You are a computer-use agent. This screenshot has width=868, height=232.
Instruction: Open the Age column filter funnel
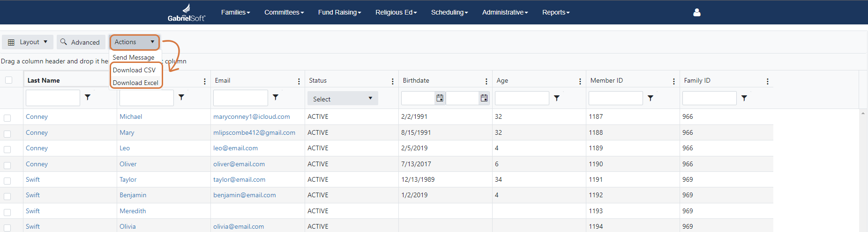(x=557, y=98)
